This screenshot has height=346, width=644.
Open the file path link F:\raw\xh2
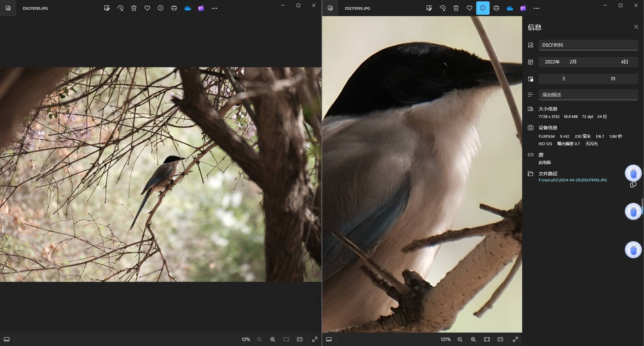(x=573, y=180)
